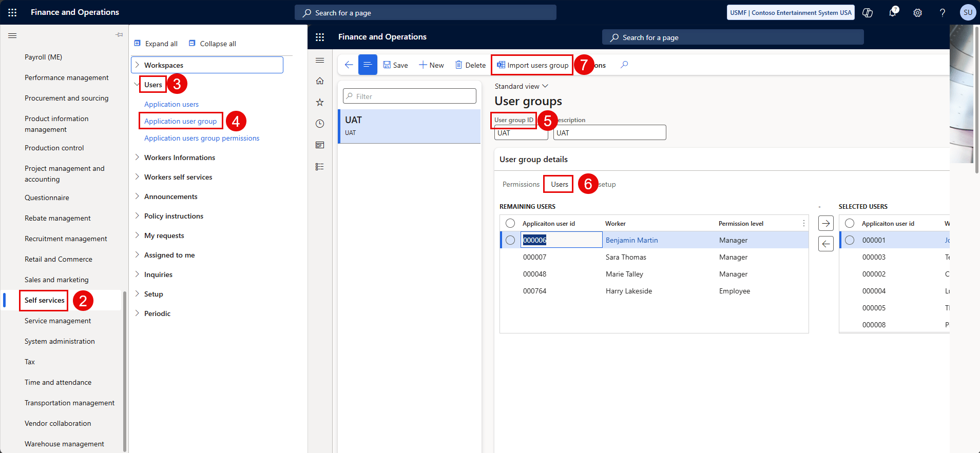Open Modules list icon in inner sidebar
Screen dimensions: 980x453
320,167
